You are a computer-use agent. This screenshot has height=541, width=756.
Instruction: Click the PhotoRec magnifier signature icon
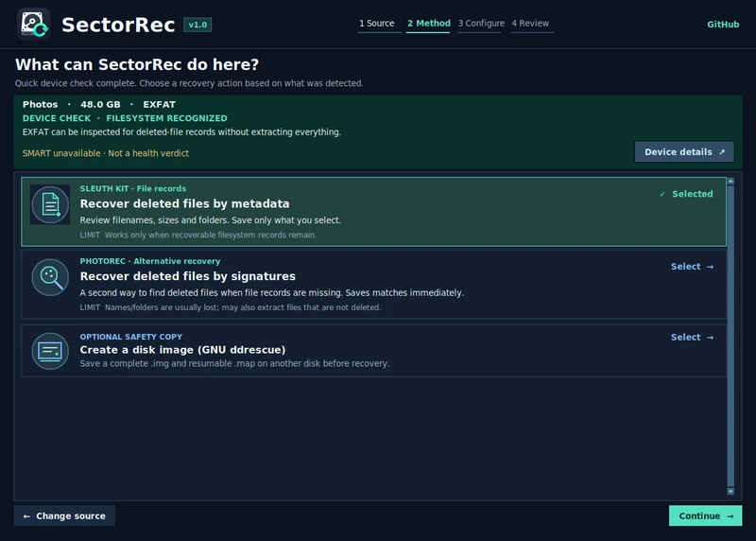50,277
